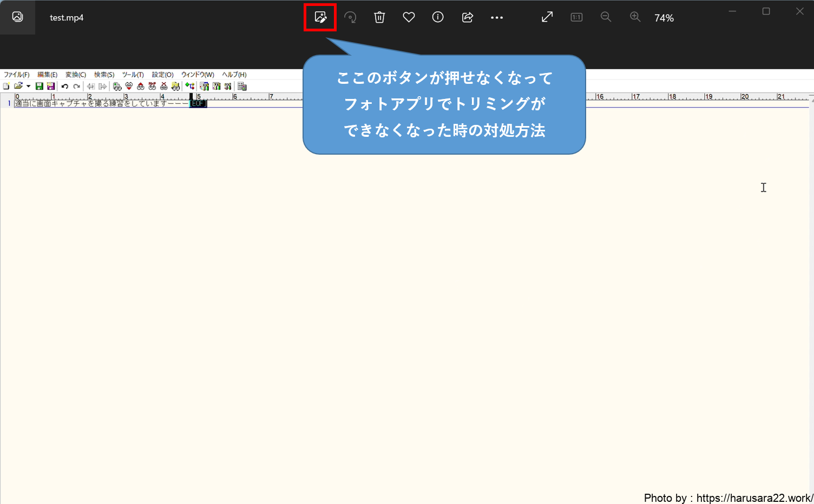Image resolution: width=814 pixels, height=504 pixels.
Task: Maximize the Photos window
Action: click(766, 11)
